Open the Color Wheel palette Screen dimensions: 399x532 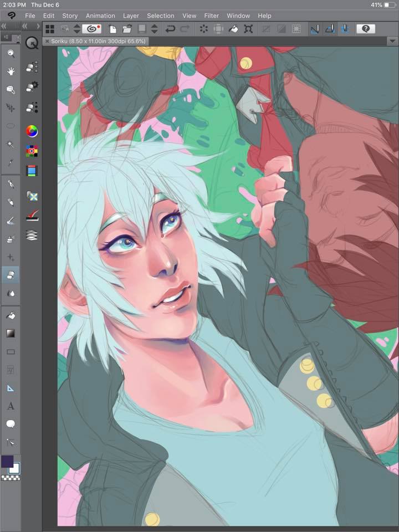(32, 131)
